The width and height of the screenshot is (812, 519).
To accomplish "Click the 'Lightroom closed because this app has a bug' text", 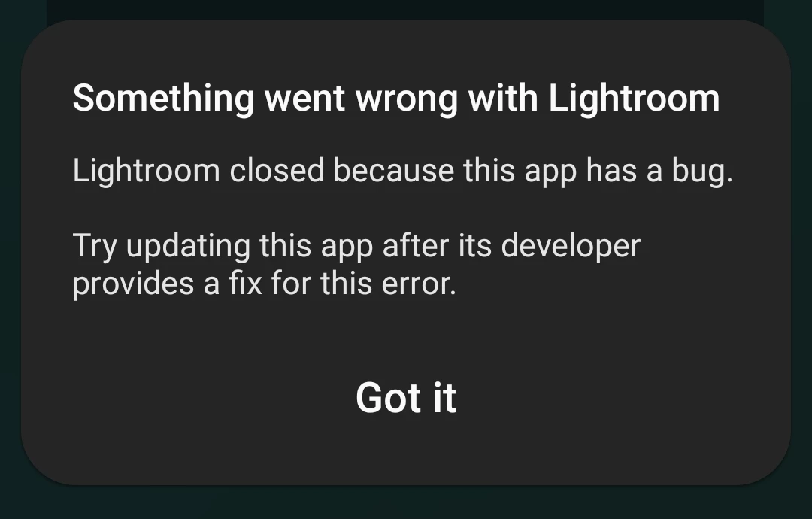I will point(403,171).
